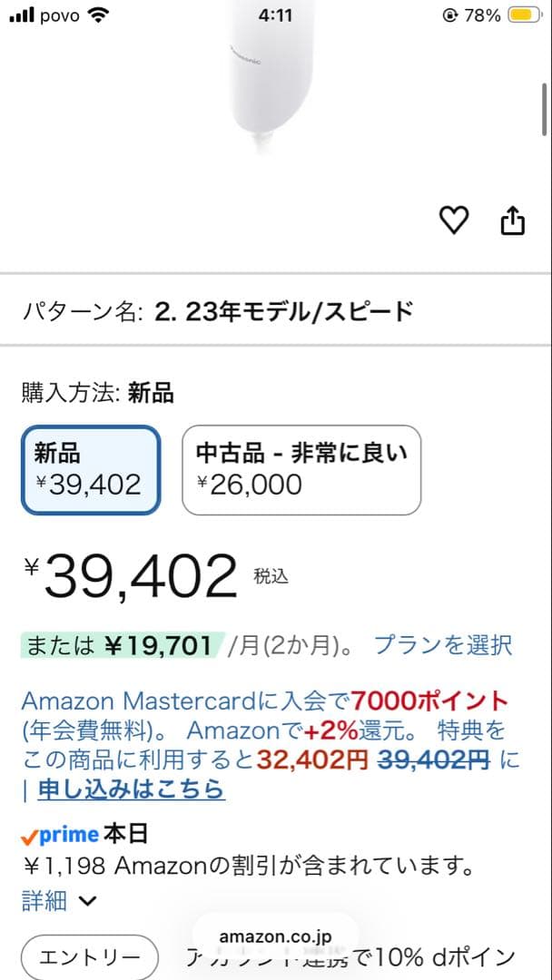
Task: Tap the amazon.co.jp site label
Action: (x=275, y=936)
